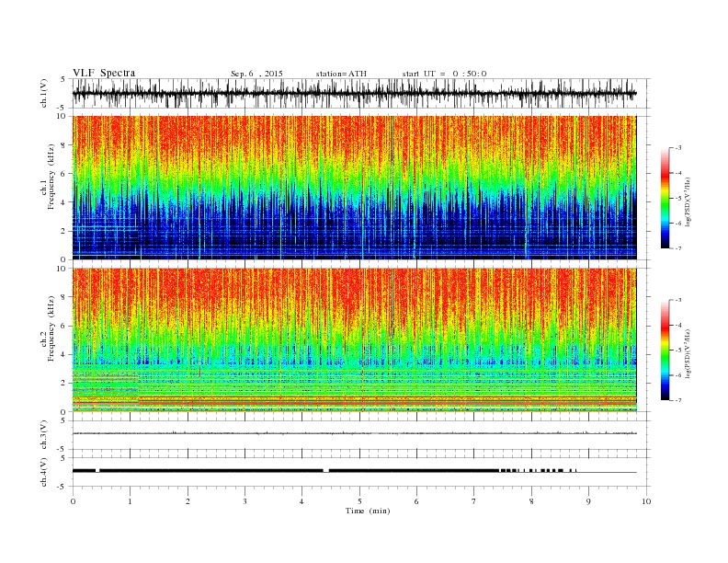728x563 pixels.
Task: Click the ch.1 spectrogram panel
Action: (354, 188)
